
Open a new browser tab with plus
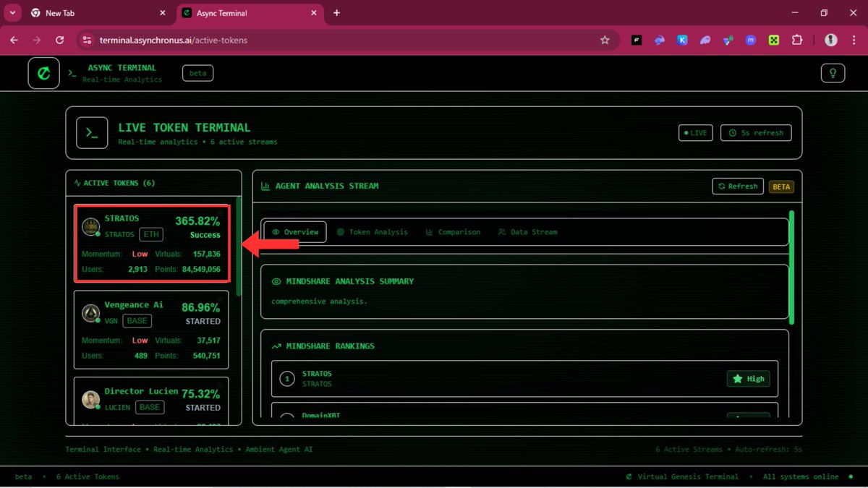pyautogui.click(x=336, y=13)
